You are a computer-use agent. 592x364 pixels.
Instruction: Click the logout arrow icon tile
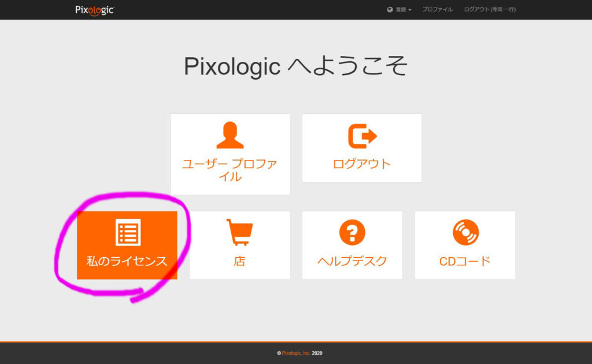[x=362, y=136]
